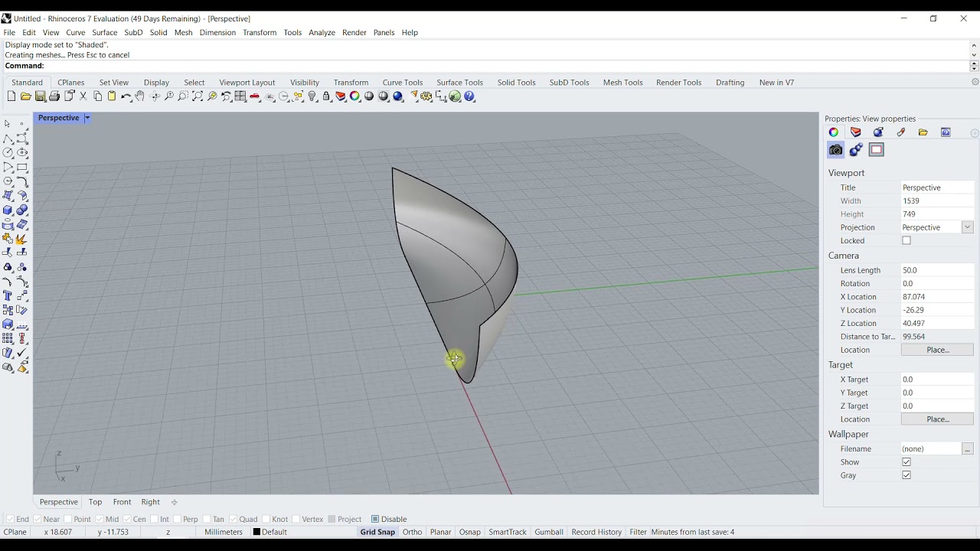Select the Box solid tool in the left sidebar
The width and height of the screenshot is (980, 551).
[8, 210]
